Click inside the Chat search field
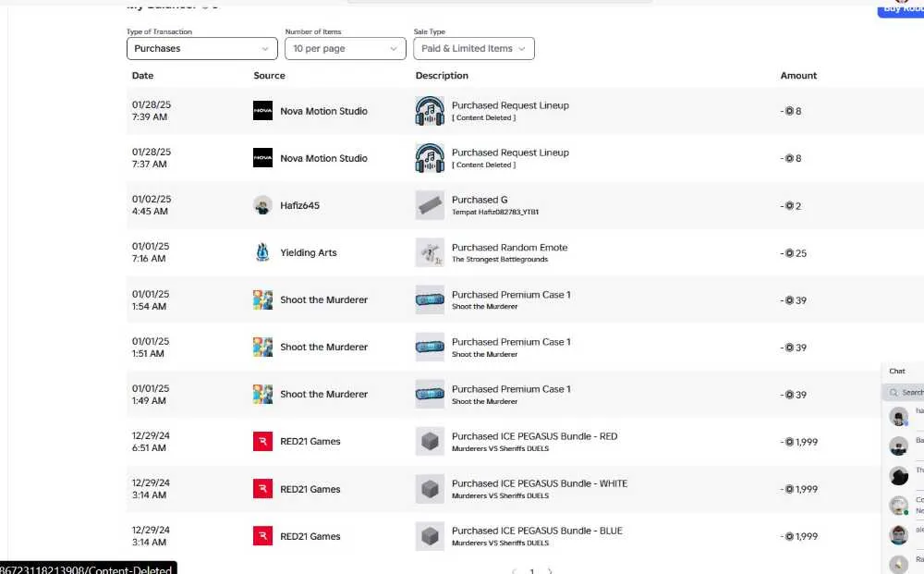 906,392
